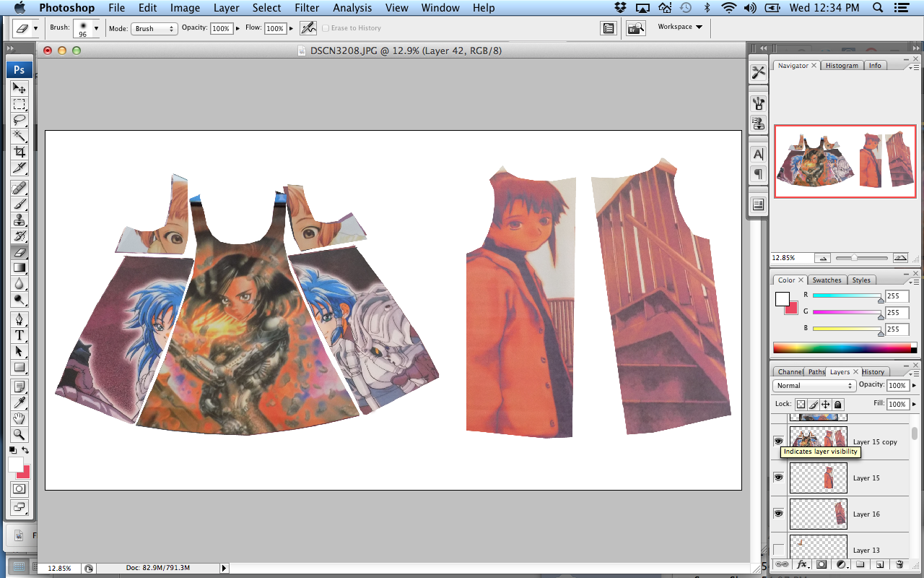
Task: Open the Image menu
Action: click(x=185, y=8)
